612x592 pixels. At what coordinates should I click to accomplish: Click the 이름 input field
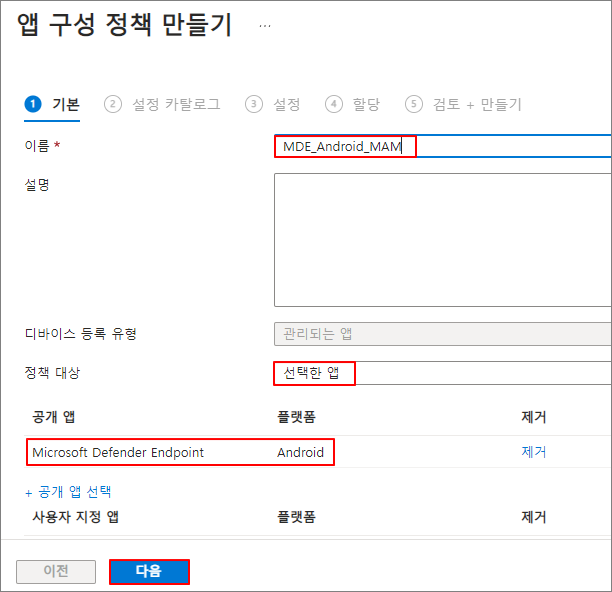click(x=443, y=146)
